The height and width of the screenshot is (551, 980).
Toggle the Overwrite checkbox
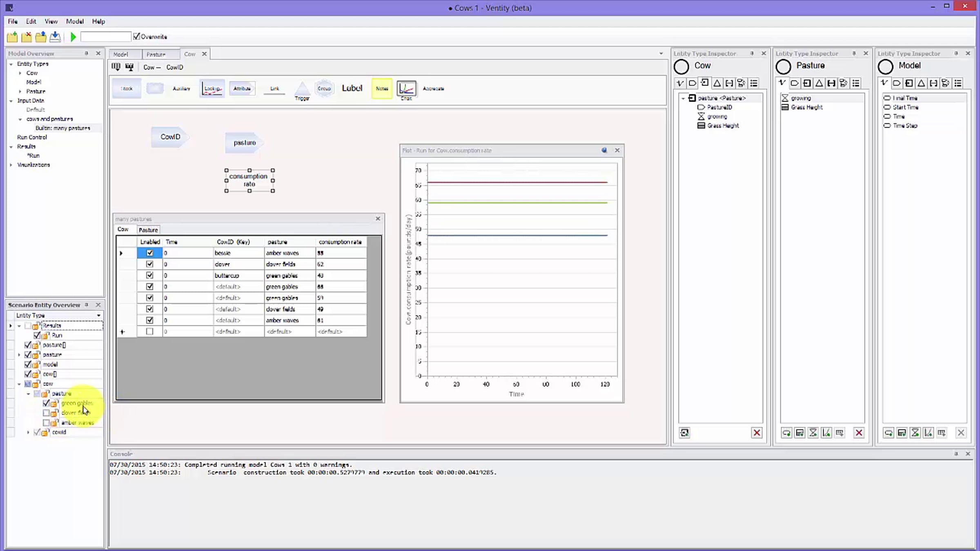(137, 36)
